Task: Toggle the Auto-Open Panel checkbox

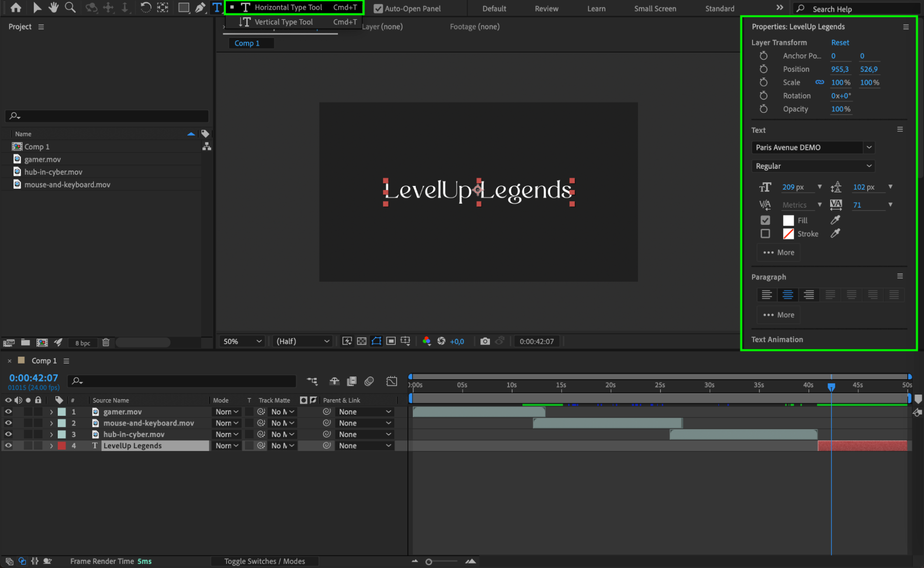Action: pos(378,8)
